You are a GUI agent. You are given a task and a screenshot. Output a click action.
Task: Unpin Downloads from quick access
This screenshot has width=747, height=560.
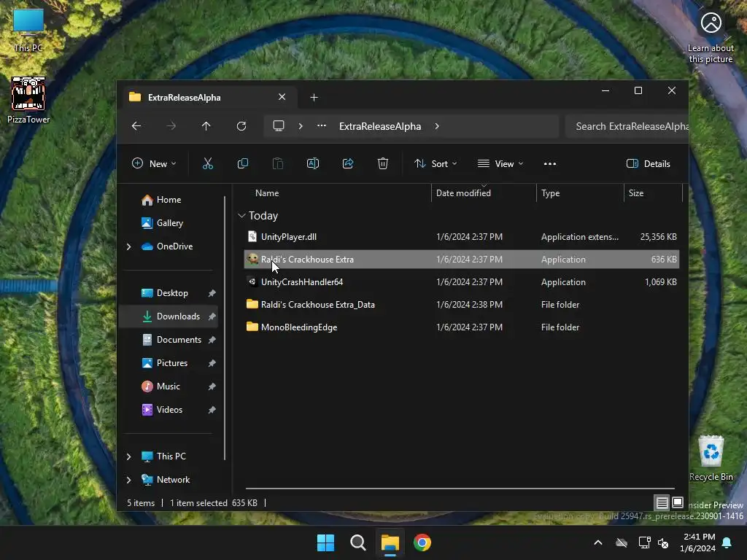(212, 316)
